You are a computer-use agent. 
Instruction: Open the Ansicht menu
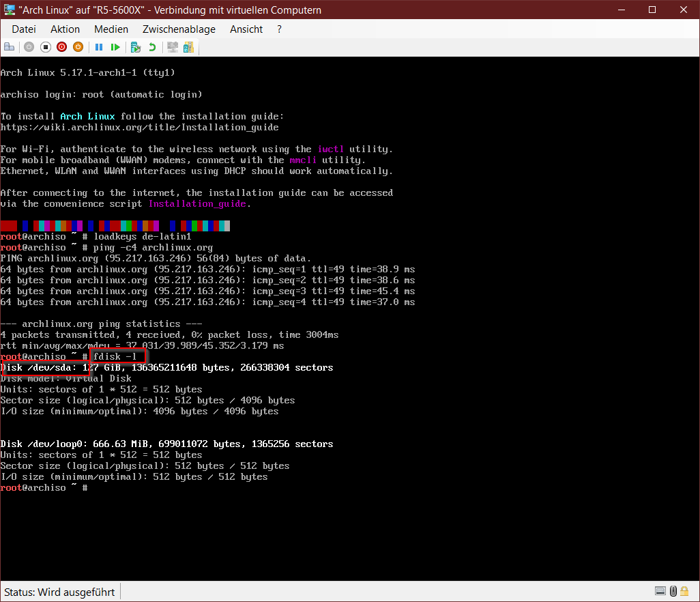[x=246, y=29]
